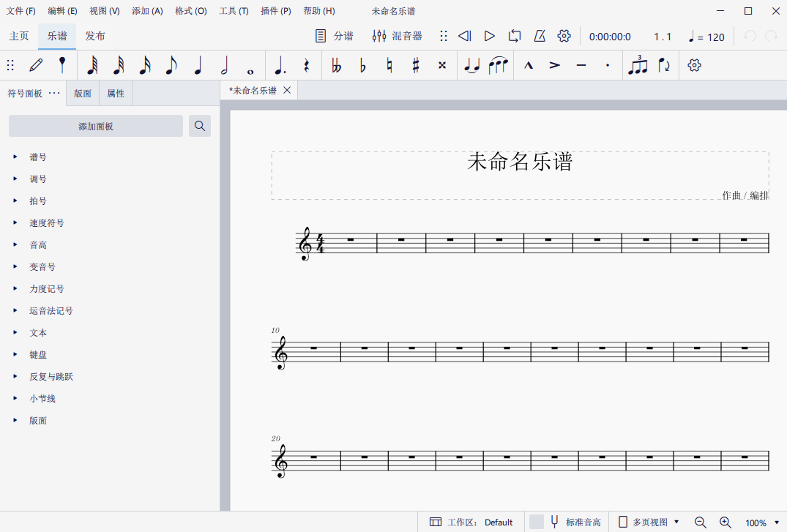Add a tie between notes
This screenshot has width=787, height=532.
pyautogui.click(x=471, y=65)
